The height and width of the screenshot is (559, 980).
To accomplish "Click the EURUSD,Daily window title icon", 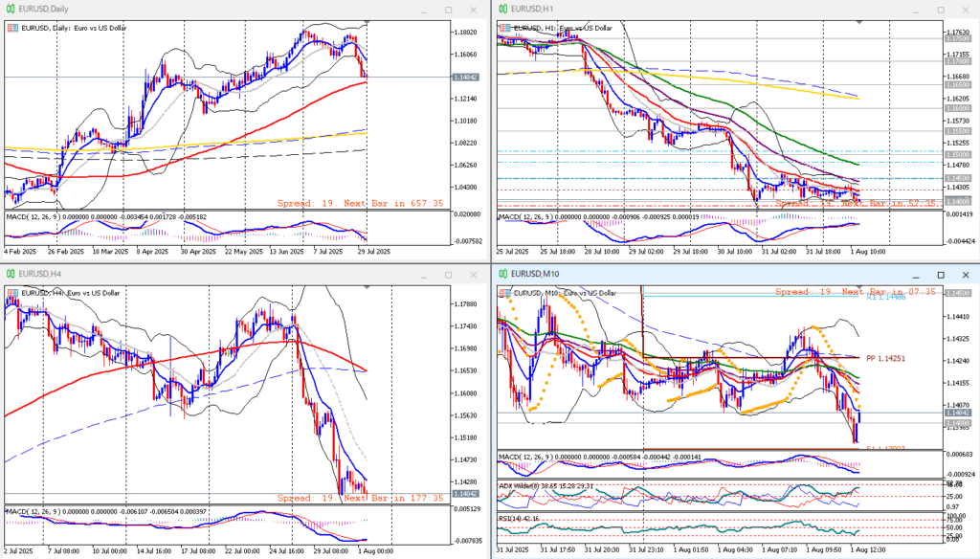I will (10, 10).
